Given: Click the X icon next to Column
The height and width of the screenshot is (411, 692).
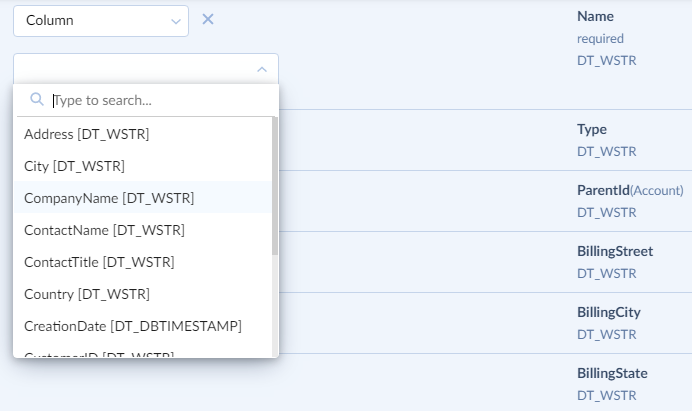Looking at the screenshot, I should point(208,19).
